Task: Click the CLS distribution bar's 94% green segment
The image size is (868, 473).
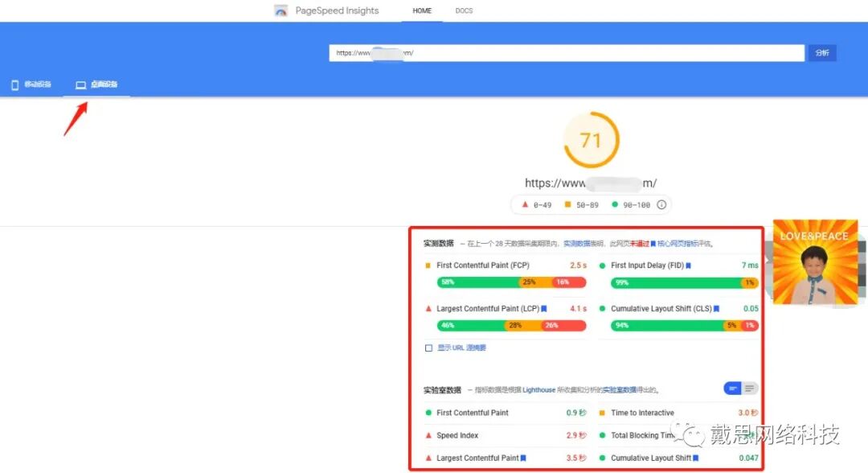Action: tap(668, 326)
